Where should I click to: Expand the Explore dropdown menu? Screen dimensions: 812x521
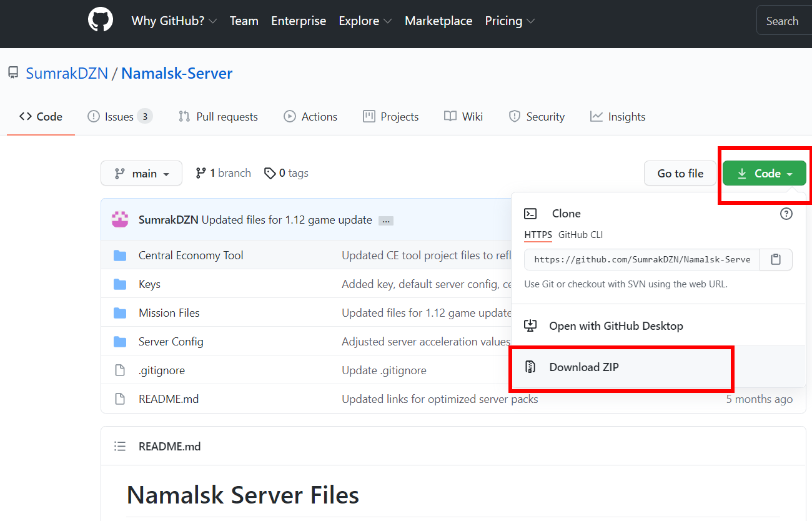pyautogui.click(x=365, y=21)
